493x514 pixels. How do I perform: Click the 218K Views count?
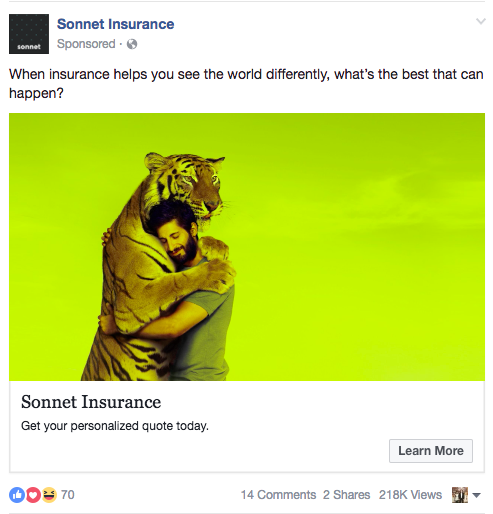coord(410,495)
